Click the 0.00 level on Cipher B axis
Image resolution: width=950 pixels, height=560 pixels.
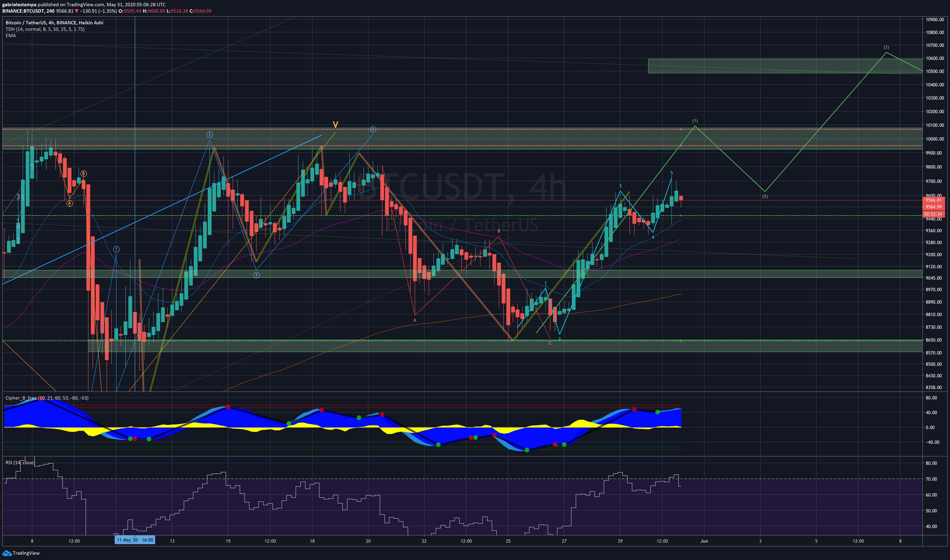tap(930, 427)
